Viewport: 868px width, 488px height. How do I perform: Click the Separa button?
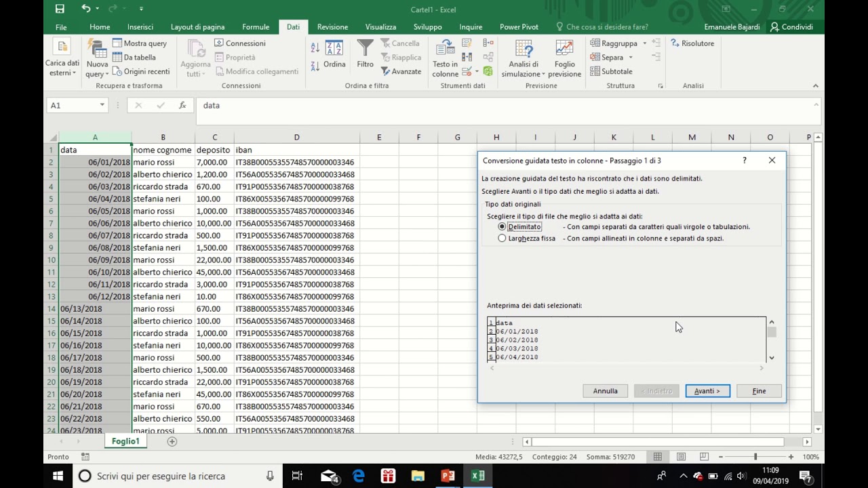tap(607, 58)
